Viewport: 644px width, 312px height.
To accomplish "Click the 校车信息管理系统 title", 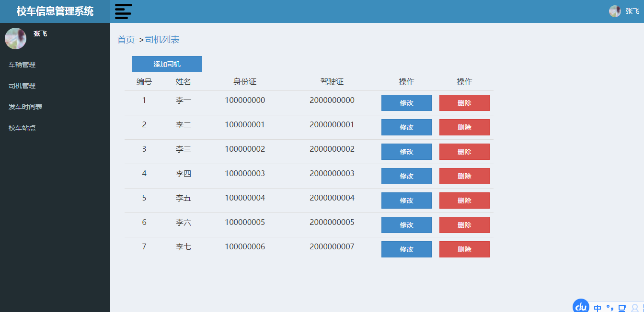I will pyautogui.click(x=55, y=11).
